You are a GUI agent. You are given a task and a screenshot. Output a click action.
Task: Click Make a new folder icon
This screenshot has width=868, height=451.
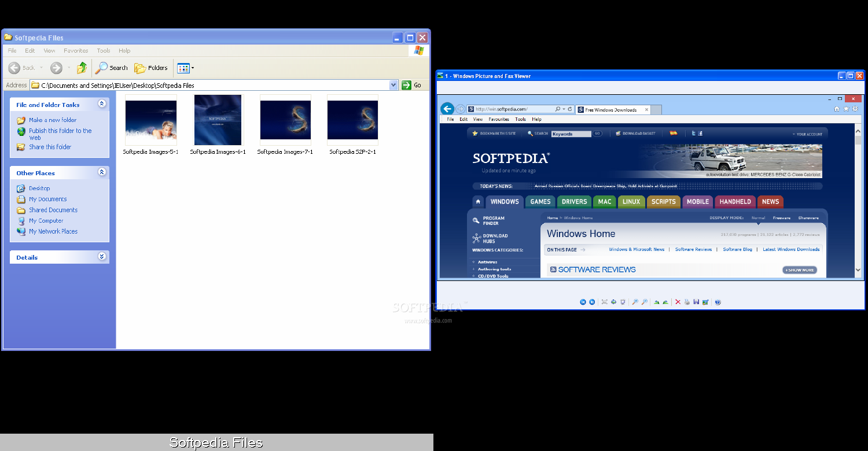[x=21, y=120]
